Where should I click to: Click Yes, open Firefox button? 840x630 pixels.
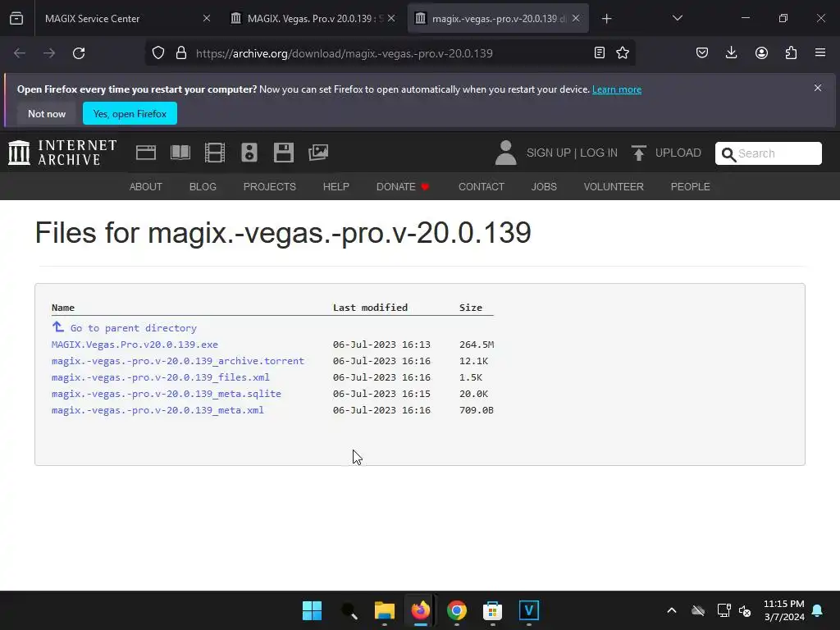(130, 113)
